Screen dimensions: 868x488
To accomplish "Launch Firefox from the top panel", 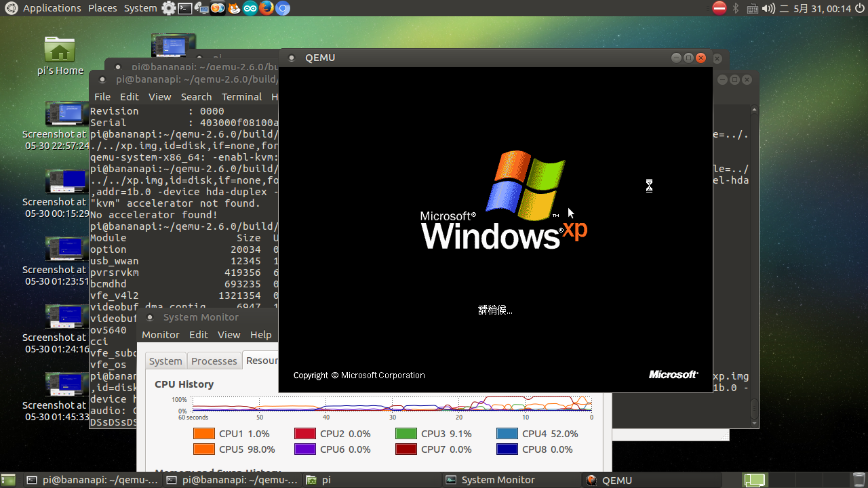I will [267, 8].
